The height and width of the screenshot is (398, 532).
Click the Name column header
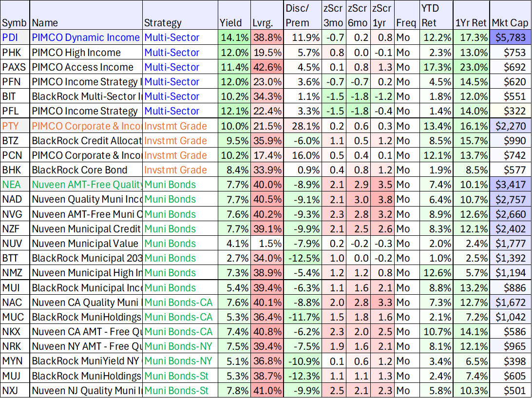(x=86, y=15)
